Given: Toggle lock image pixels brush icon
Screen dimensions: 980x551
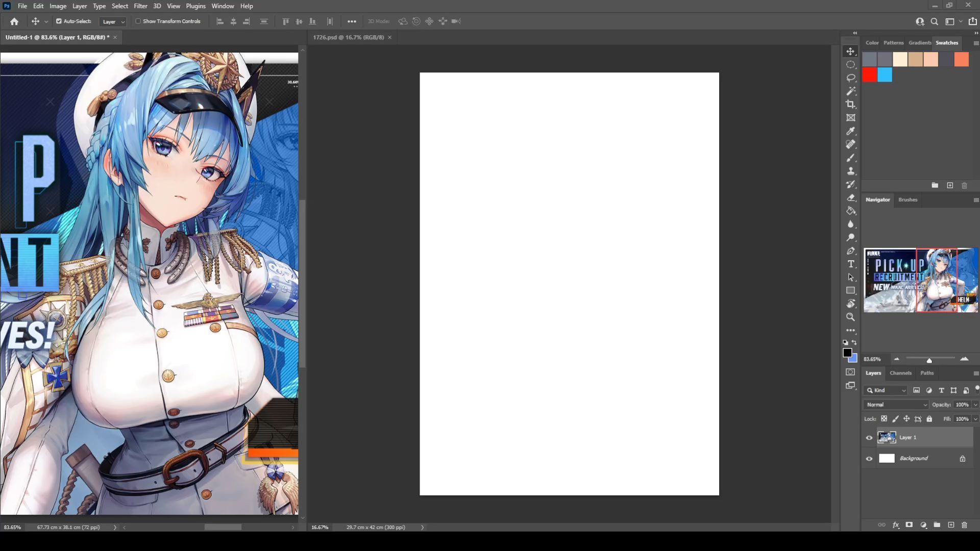Looking at the screenshot, I should (x=895, y=419).
